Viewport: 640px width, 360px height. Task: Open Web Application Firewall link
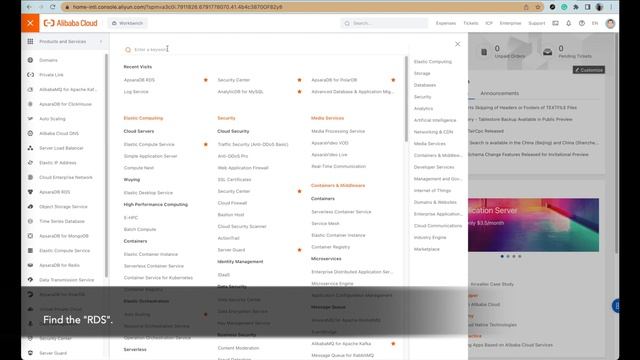(x=243, y=168)
